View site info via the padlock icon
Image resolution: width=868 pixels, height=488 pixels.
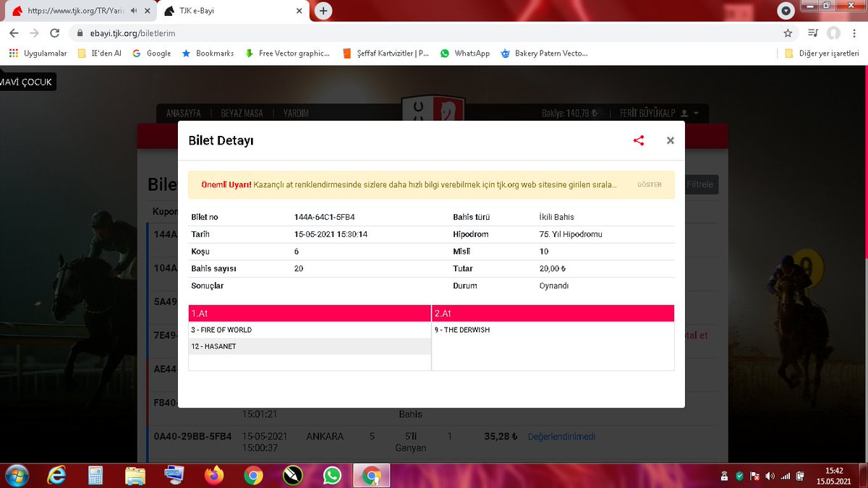coord(80,33)
